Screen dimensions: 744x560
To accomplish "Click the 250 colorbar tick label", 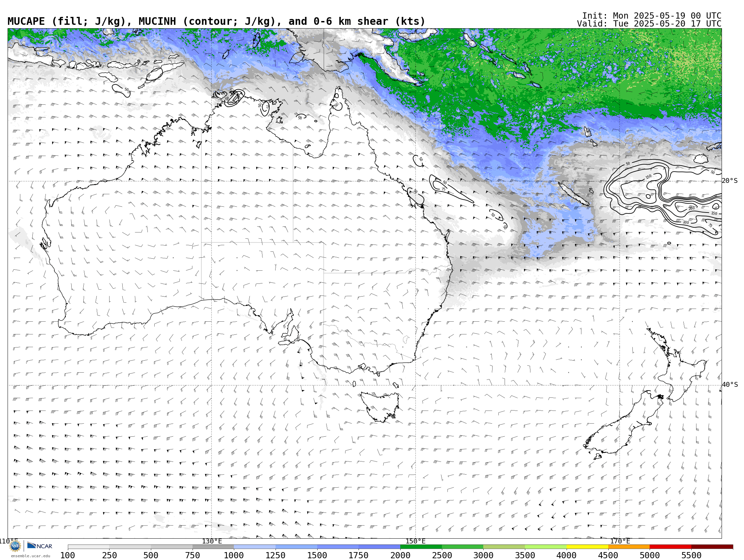I will click(x=109, y=556).
